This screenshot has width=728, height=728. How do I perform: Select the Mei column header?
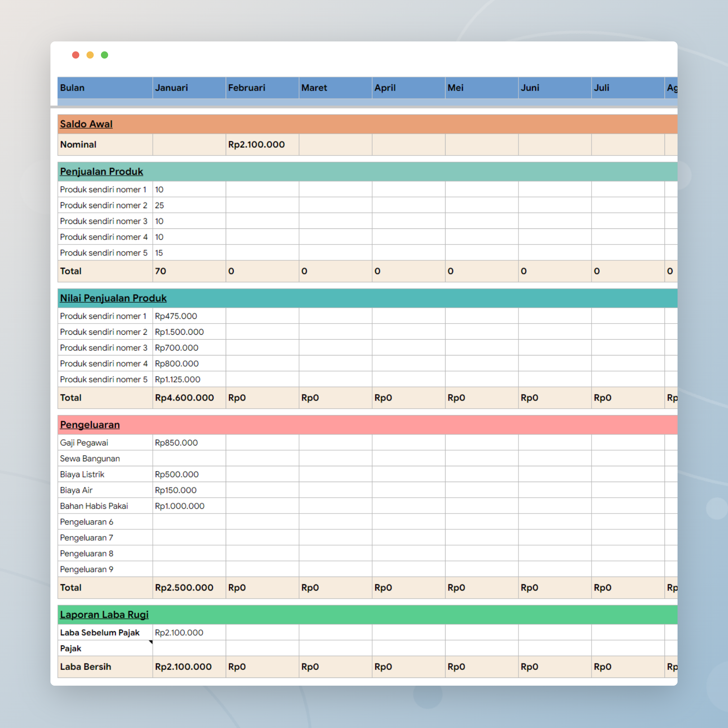tap(482, 88)
